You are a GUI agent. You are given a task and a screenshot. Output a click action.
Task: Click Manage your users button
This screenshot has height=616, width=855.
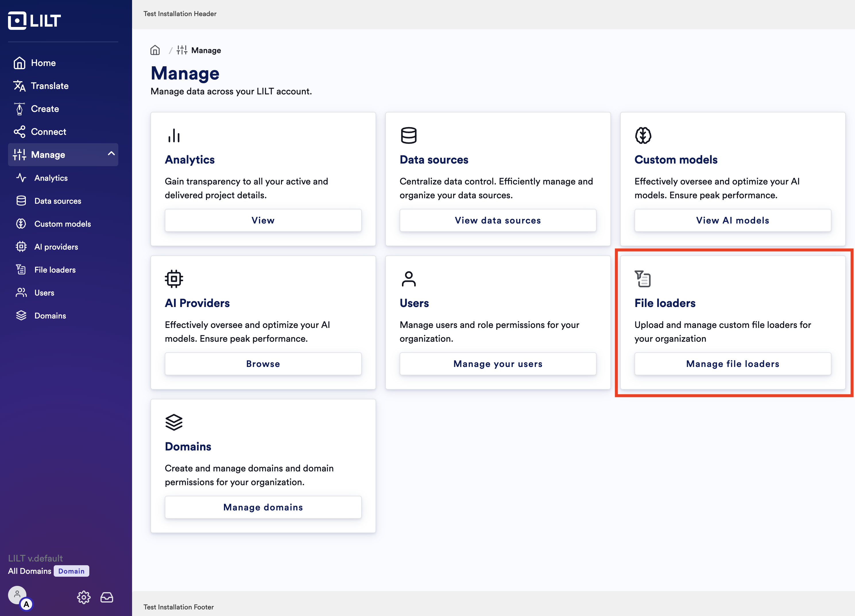[x=498, y=364]
